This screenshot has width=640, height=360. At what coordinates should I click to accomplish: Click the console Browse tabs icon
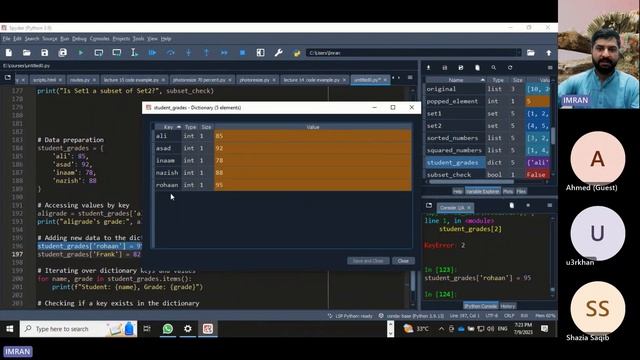429,205
